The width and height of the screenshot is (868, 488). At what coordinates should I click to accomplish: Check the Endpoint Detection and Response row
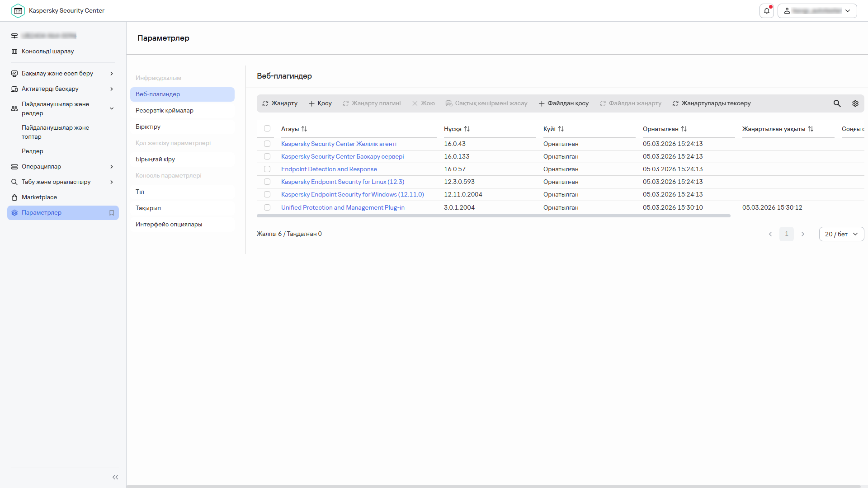[x=267, y=169]
